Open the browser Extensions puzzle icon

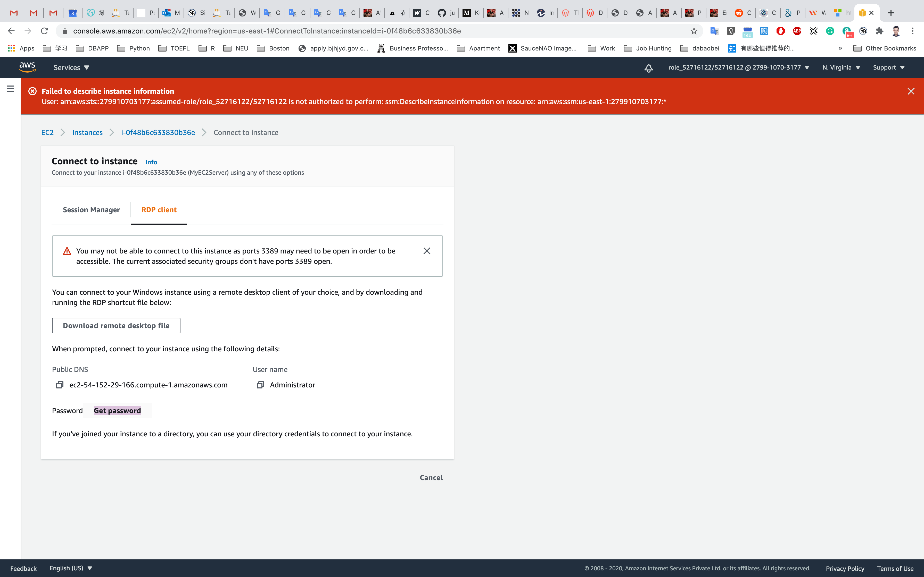pyautogui.click(x=880, y=31)
